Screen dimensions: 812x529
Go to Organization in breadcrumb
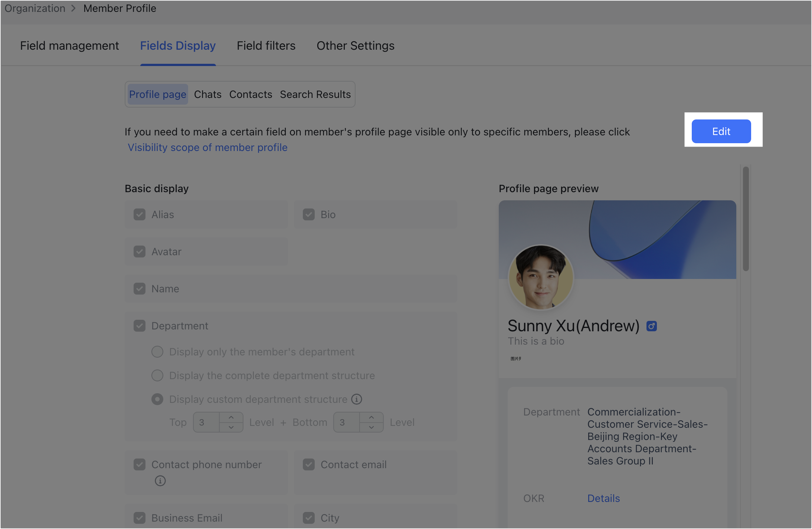point(35,8)
